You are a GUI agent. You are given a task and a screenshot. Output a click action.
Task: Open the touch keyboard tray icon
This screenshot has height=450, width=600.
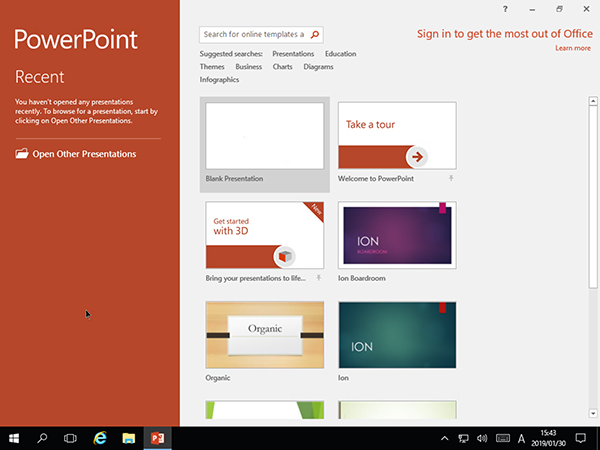[x=503, y=439]
